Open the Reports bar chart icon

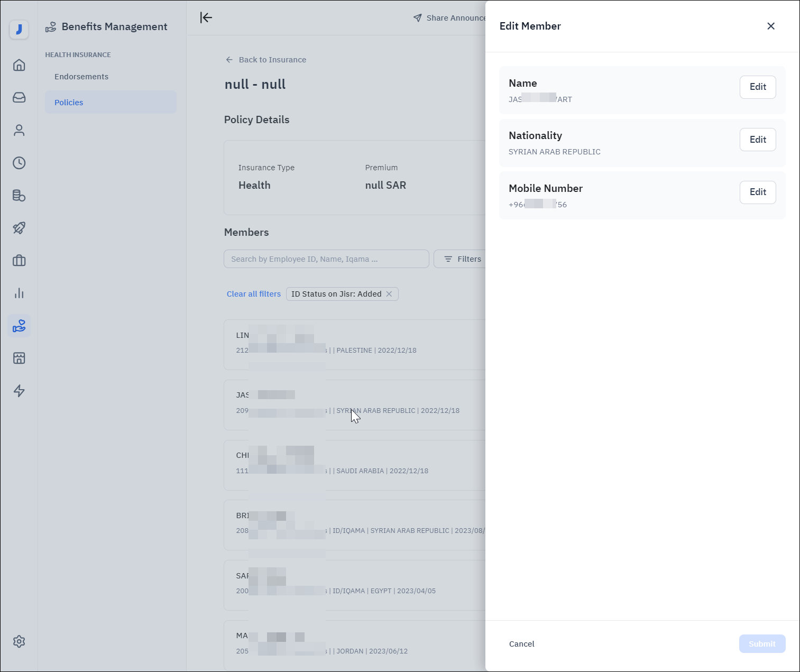click(19, 293)
